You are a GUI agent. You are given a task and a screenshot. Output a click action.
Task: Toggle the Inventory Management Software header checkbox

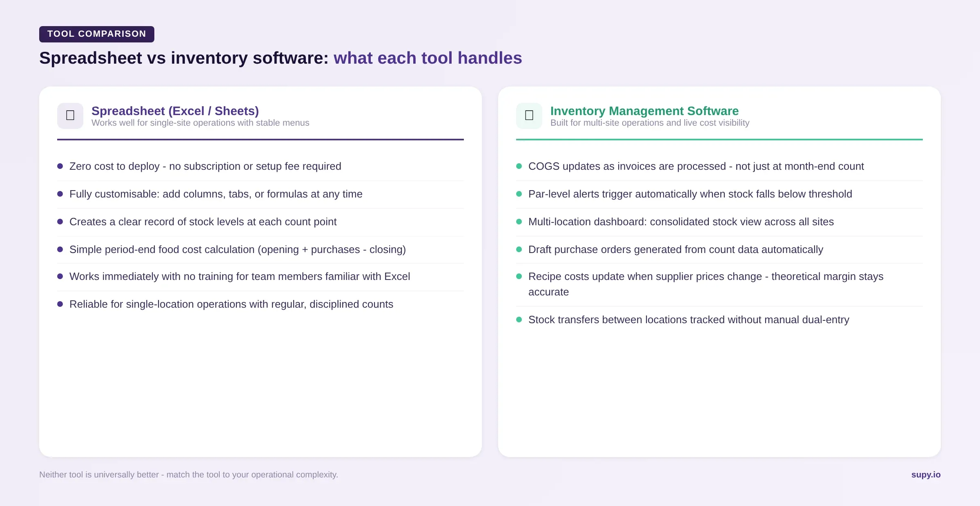pyautogui.click(x=529, y=115)
